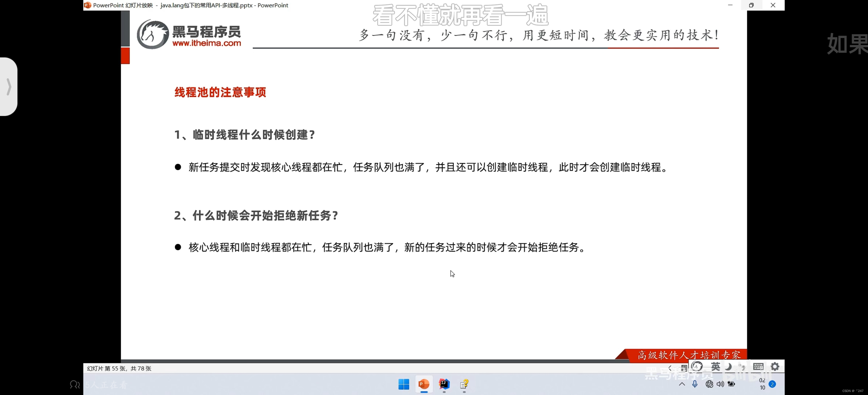This screenshot has height=395, width=868.
Task: Click the slide title 线程池的注意事项
Action: tap(220, 92)
